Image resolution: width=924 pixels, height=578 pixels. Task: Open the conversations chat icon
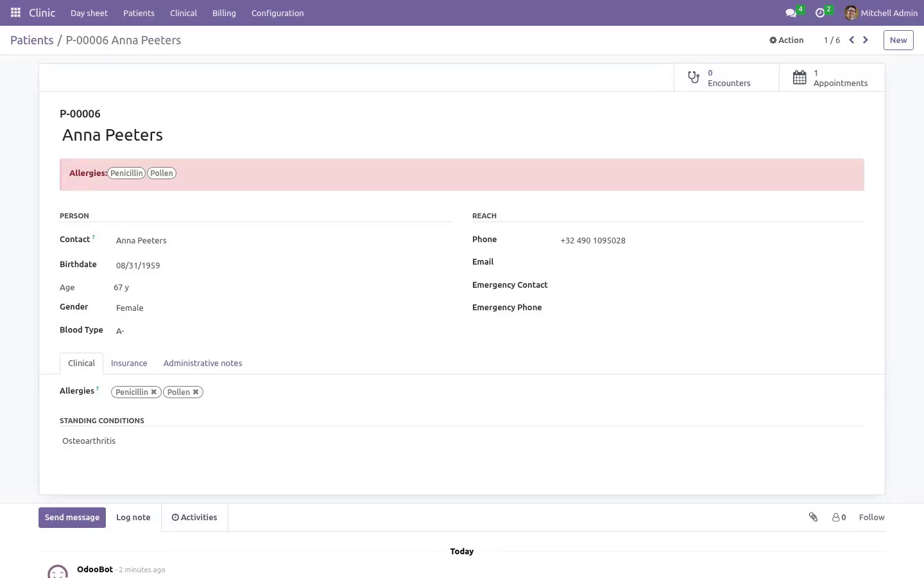pyautogui.click(x=791, y=13)
